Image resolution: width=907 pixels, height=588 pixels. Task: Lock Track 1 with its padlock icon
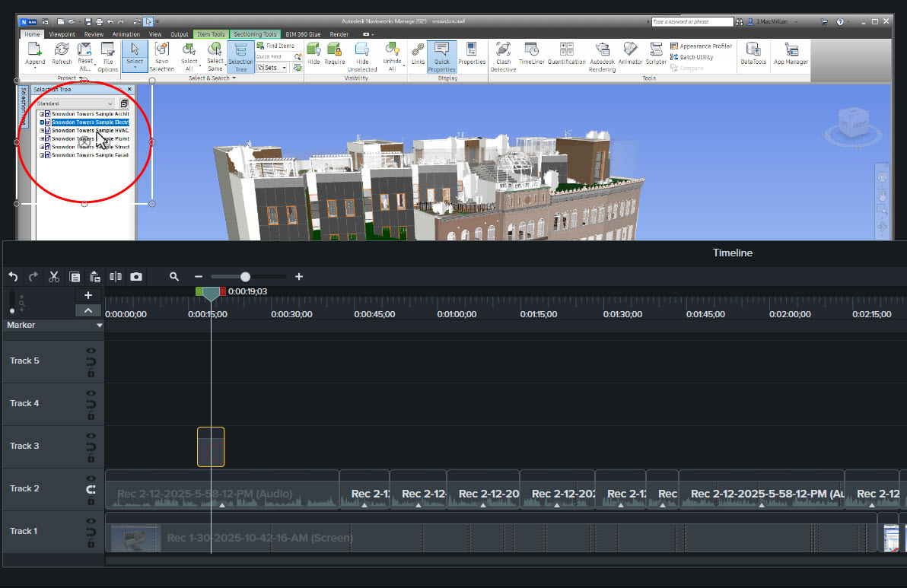pyautogui.click(x=91, y=544)
